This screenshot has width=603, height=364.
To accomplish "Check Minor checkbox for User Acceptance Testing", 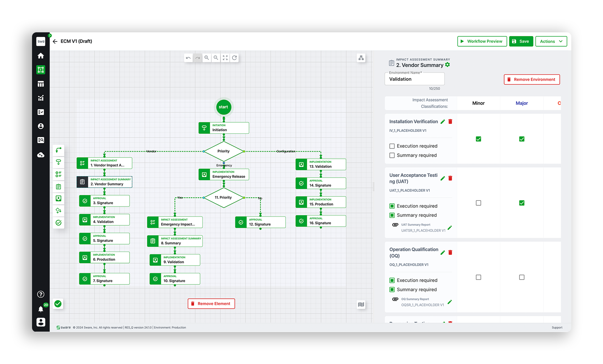I will [x=478, y=203].
